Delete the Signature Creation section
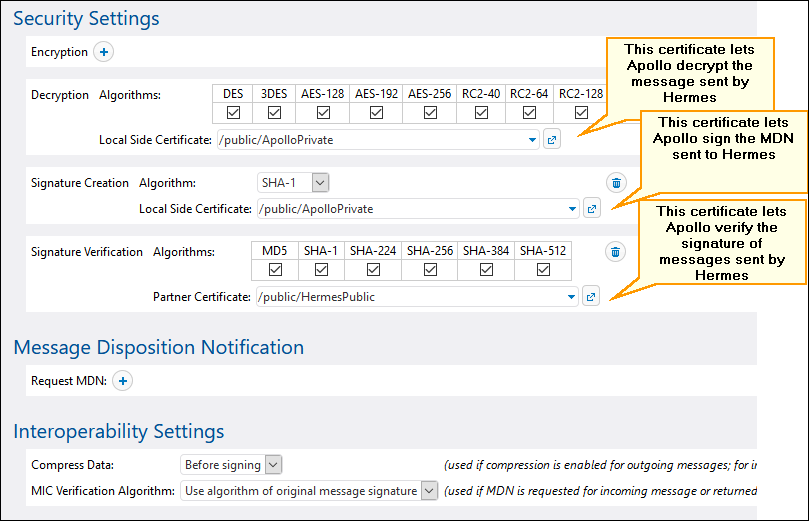 pyautogui.click(x=616, y=183)
